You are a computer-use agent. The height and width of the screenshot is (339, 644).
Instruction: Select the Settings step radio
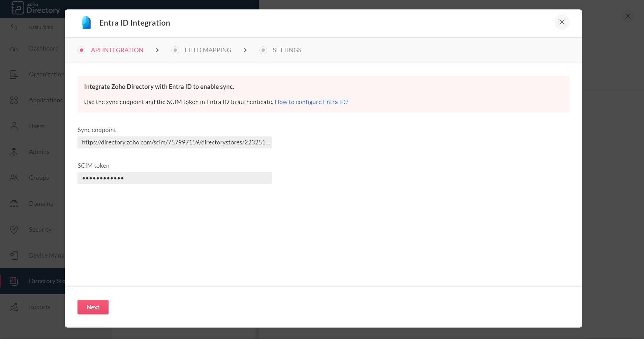[263, 50]
